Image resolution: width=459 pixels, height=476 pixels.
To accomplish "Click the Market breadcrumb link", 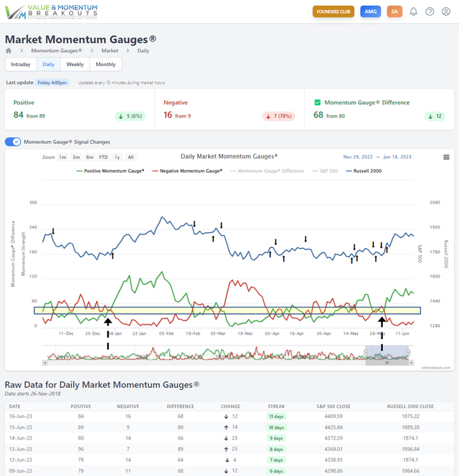I will point(110,51).
